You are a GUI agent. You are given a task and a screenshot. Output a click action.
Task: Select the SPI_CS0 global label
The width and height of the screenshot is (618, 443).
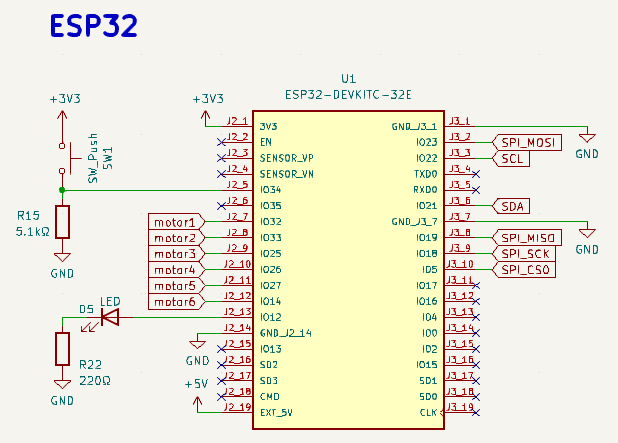coord(524,270)
